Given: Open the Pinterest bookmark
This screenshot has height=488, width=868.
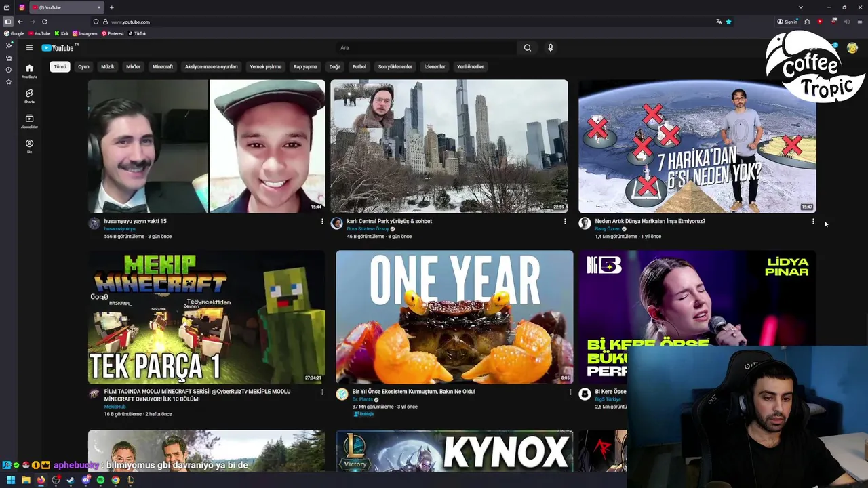Looking at the screenshot, I should tap(113, 33).
